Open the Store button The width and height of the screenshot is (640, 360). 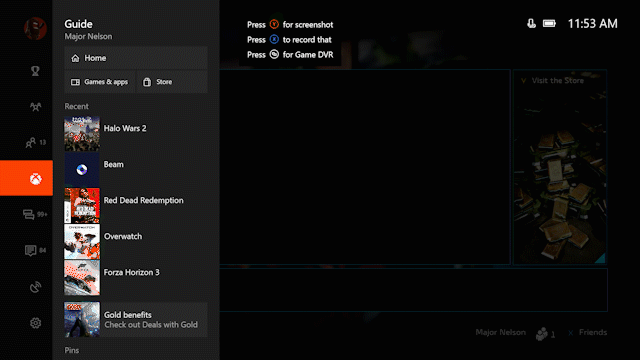click(x=172, y=82)
